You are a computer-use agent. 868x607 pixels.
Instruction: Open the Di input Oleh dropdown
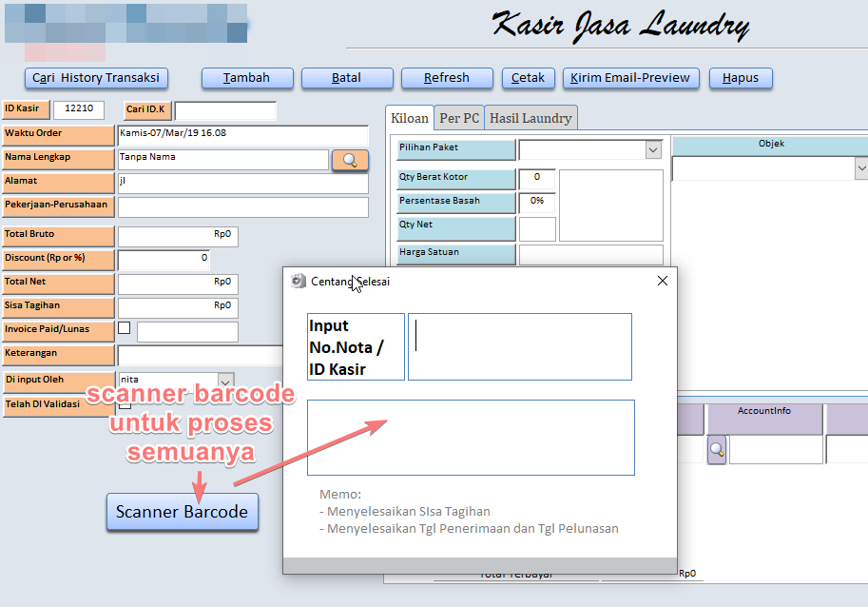[225, 380]
